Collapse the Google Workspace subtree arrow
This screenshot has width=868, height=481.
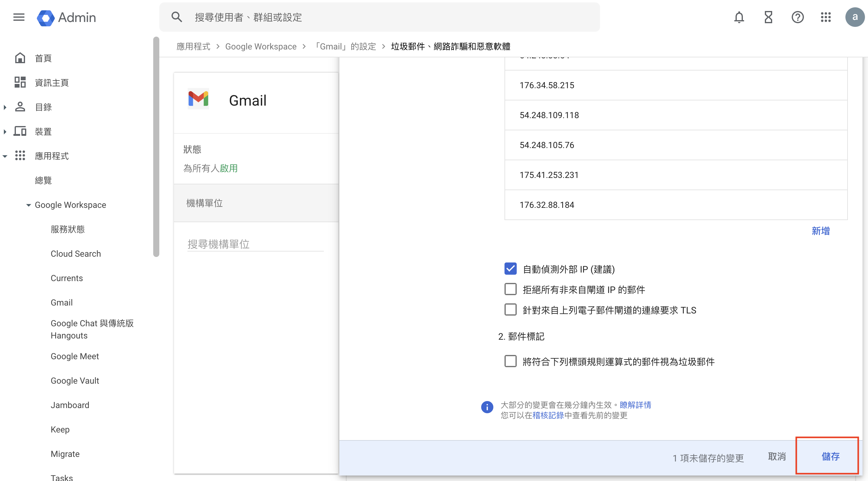(x=29, y=205)
